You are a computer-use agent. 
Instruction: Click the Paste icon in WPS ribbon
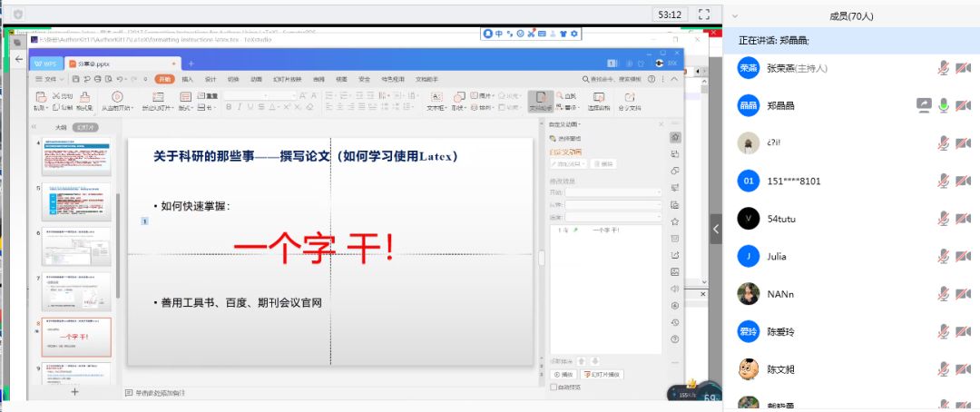40,98
